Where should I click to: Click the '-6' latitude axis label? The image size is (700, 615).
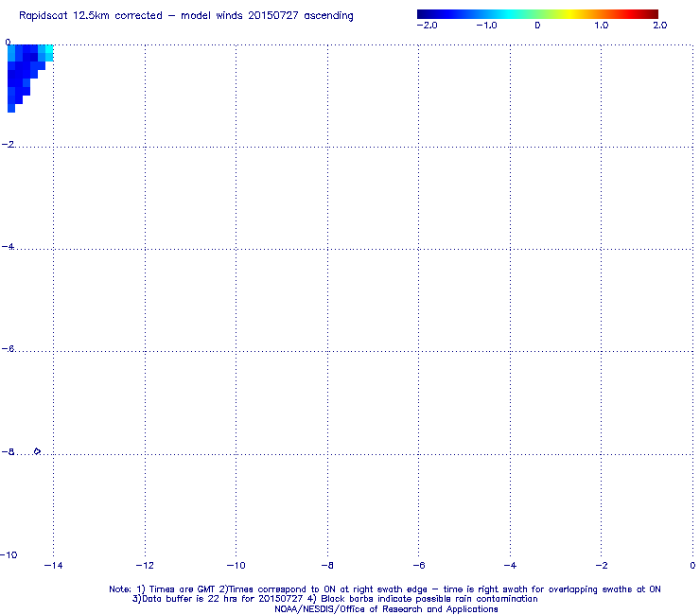click(x=8, y=349)
